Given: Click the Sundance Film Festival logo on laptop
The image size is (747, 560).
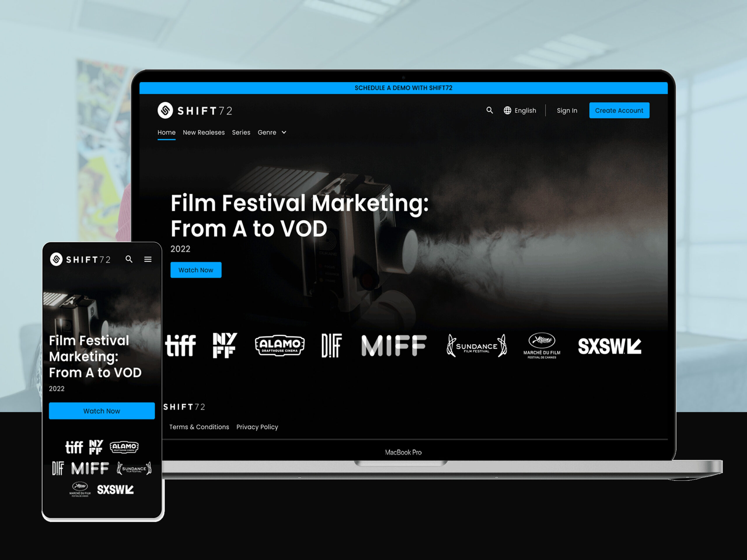Looking at the screenshot, I should tap(477, 346).
